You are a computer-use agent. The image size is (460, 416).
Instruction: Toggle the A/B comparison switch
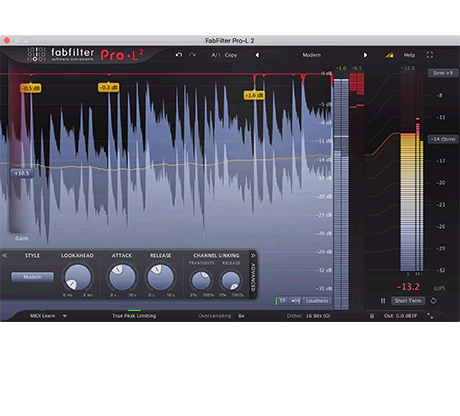pyautogui.click(x=216, y=55)
